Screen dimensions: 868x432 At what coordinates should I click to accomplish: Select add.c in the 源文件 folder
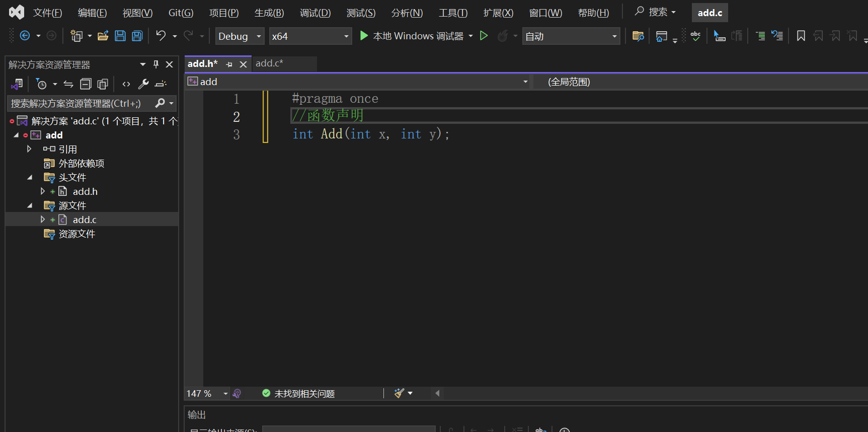point(85,220)
